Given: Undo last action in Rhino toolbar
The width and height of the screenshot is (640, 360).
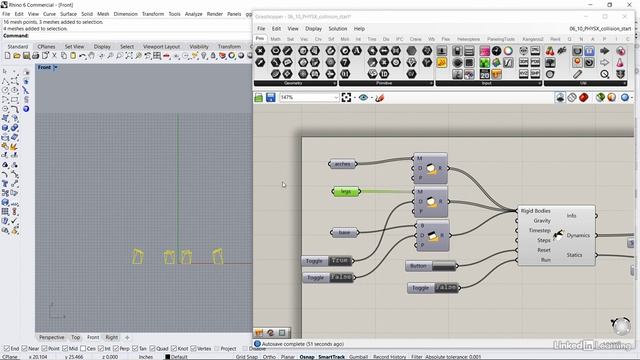Looking at the screenshot, I should (82, 56).
